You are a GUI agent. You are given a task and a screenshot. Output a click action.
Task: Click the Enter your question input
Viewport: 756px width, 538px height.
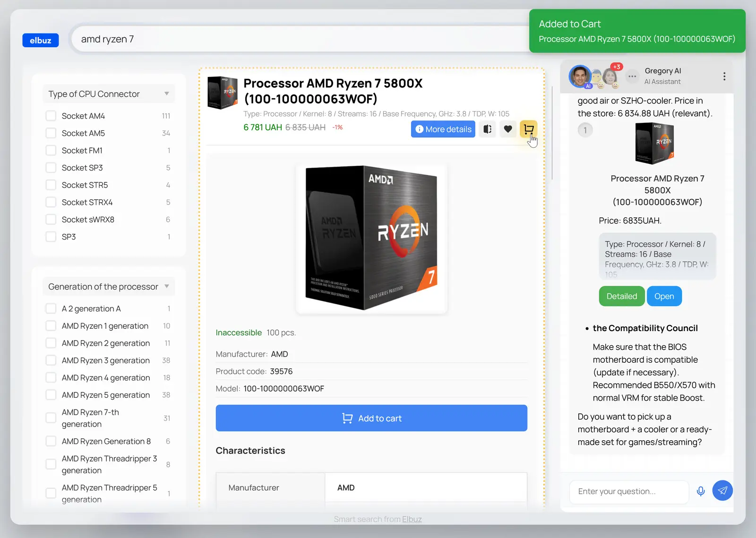629,491
